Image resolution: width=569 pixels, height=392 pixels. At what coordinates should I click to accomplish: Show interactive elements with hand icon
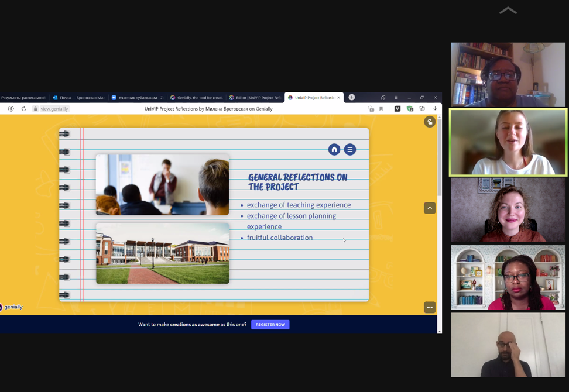tap(430, 122)
